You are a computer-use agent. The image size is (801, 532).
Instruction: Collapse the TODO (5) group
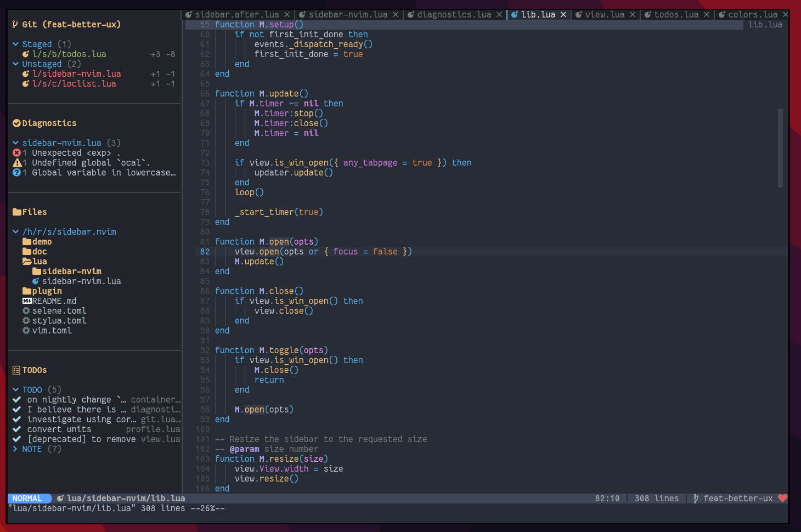point(15,390)
